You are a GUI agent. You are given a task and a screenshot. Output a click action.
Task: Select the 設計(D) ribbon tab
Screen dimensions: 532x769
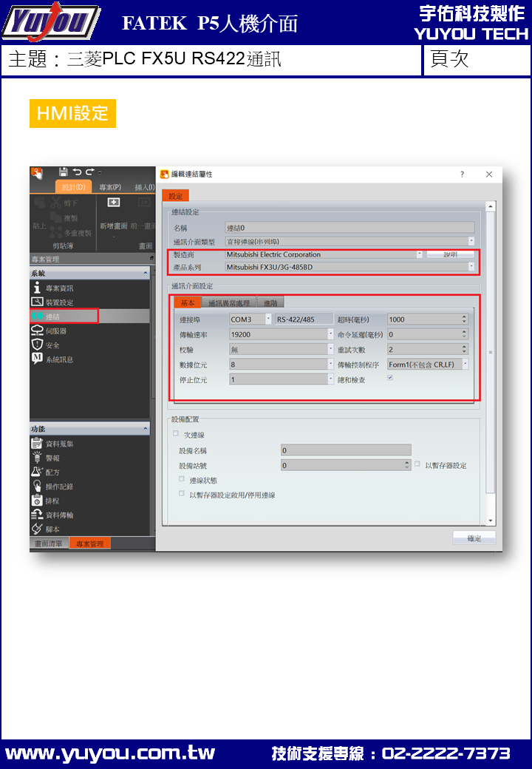[x=73, y=187]
